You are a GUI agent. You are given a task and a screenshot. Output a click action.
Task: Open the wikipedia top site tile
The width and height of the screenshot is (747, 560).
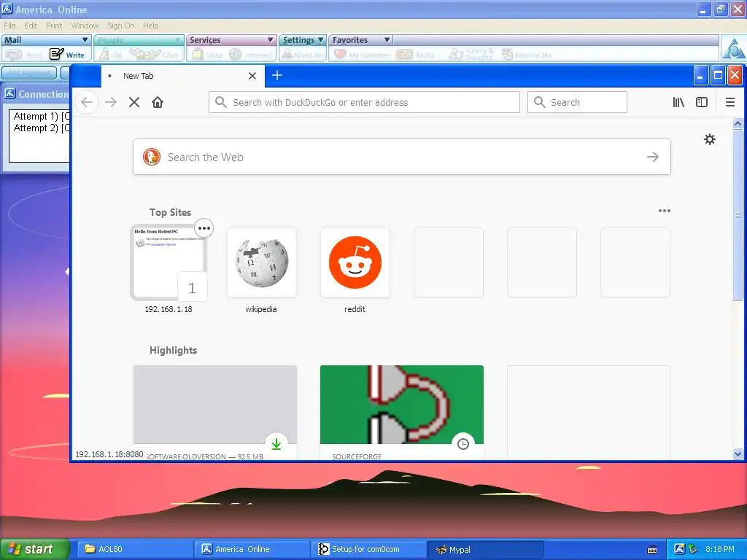pyautogui.click(x=262, y=262)
